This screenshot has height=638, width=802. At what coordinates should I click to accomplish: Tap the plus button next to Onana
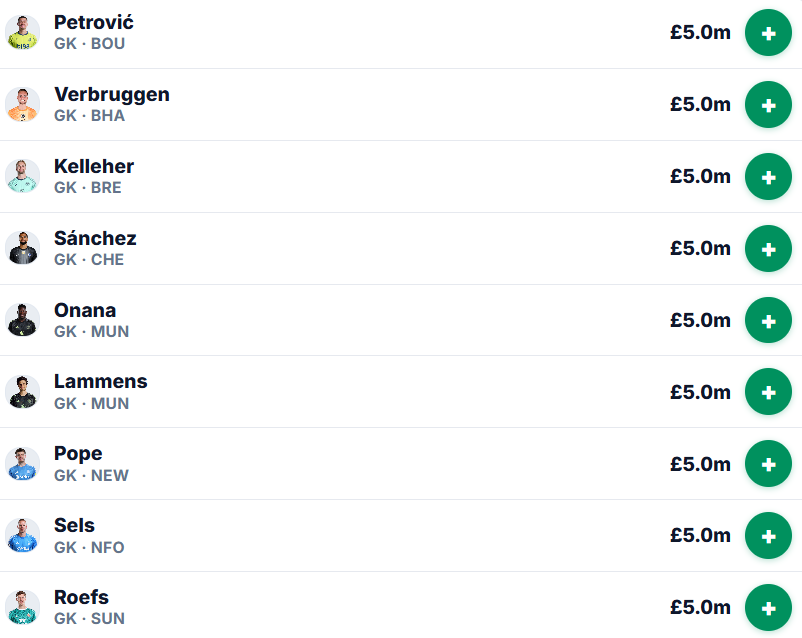point(768,320)
